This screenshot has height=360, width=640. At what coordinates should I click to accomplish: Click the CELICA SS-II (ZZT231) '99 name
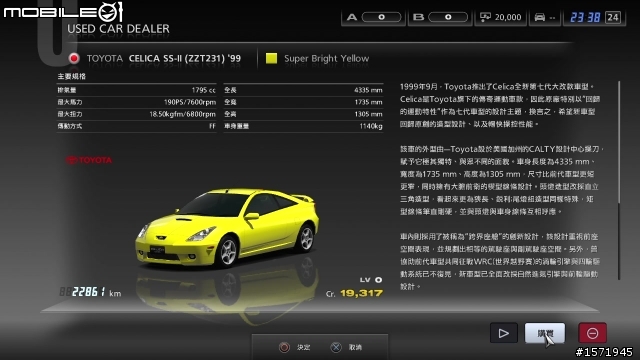point(185,58)
